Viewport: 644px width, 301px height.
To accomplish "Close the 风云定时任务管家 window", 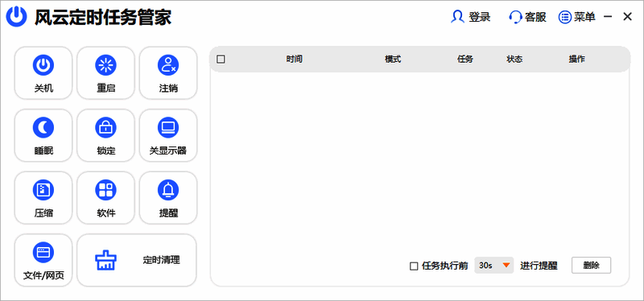I will pos(628,17).
